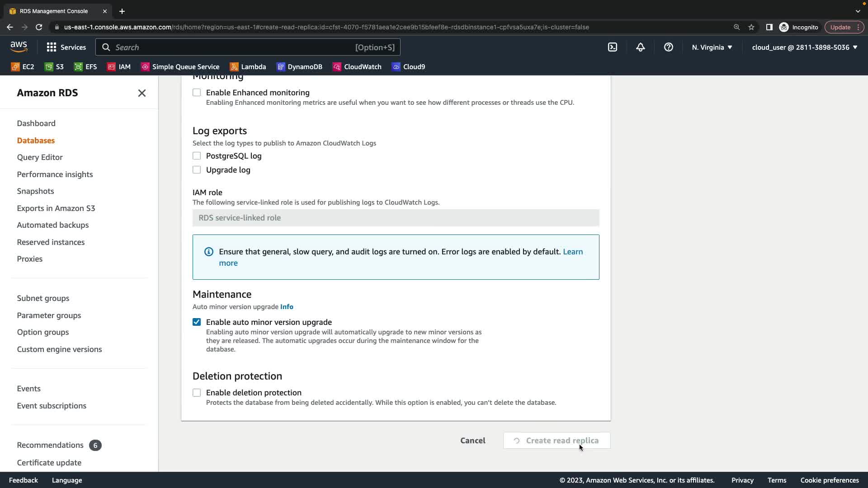This screenshot has width=868, height=488.
Task: Open the notifications bell icon
Action: tap(640, 47)
